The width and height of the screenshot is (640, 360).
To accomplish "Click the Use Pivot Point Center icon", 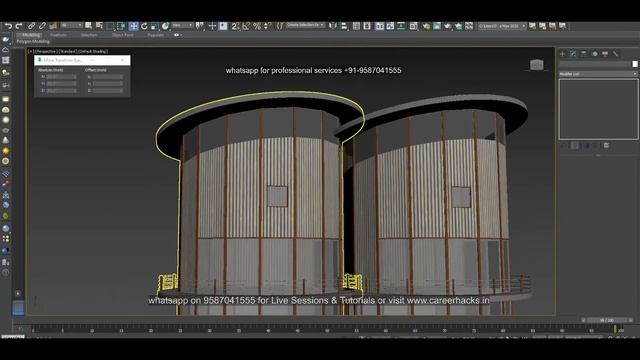I will pos(199,26).
